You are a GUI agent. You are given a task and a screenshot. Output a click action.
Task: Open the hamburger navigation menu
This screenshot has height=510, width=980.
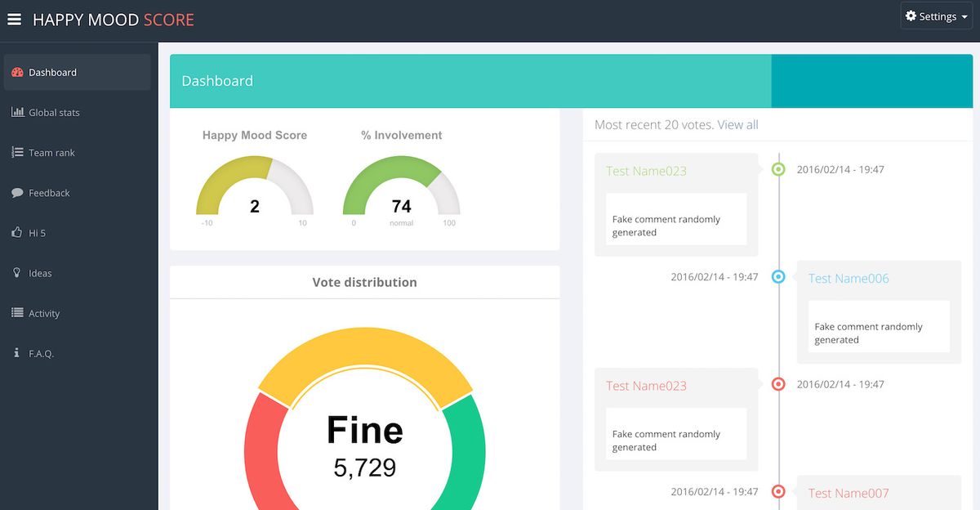14,19
